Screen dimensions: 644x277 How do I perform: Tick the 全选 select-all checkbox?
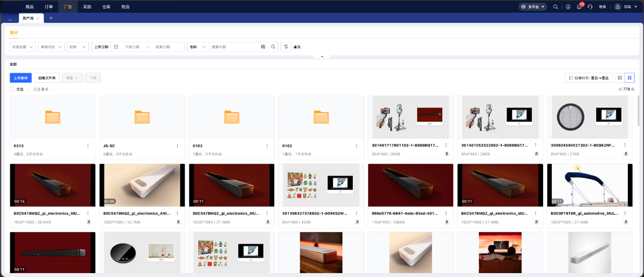(12, 89)
